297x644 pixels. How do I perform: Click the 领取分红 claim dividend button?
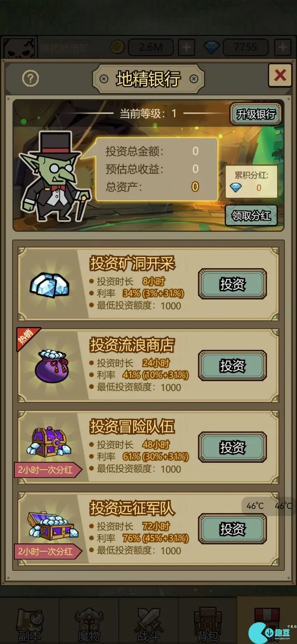pyautogui.click(x=251, y=215)
